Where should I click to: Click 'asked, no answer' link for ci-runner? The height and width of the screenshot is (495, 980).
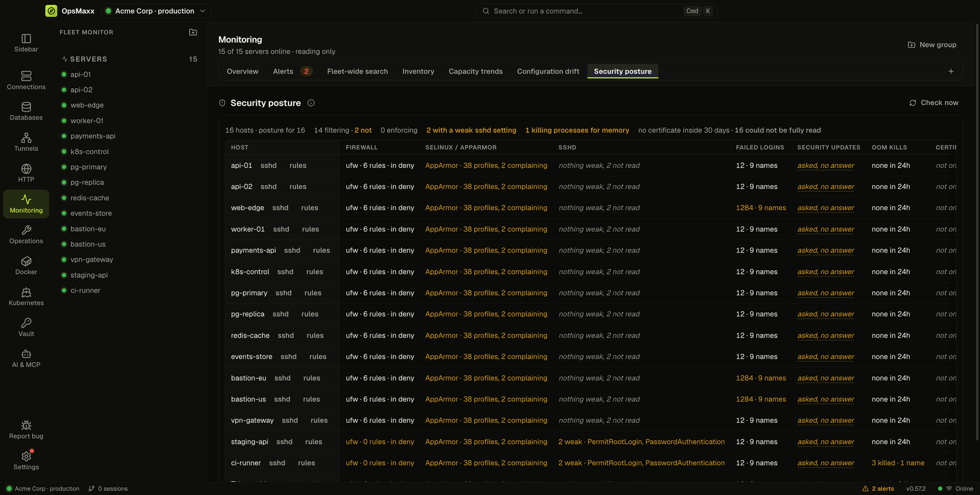[825, 463]
